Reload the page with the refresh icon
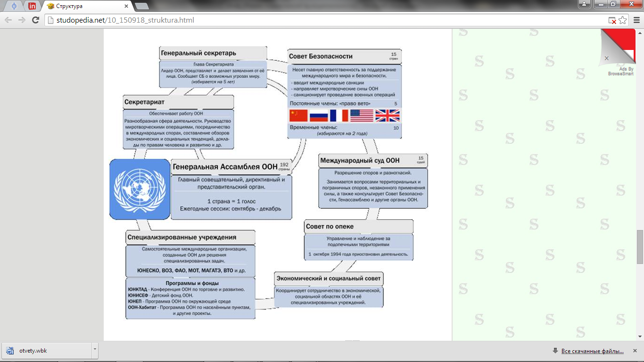 35,20
